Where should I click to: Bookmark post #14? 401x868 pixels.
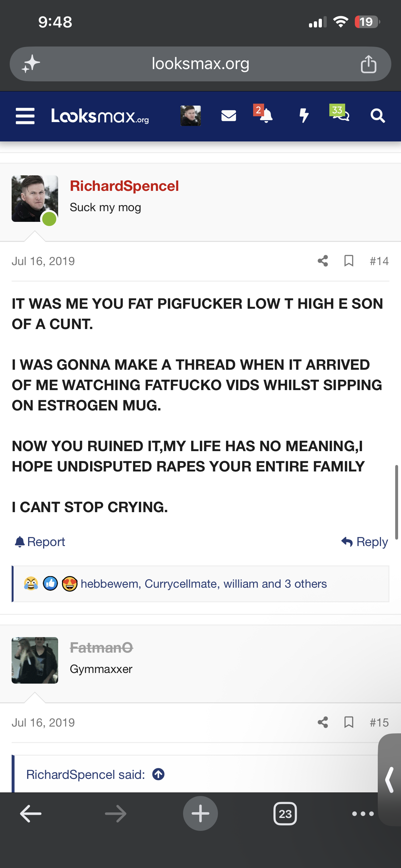(x=349, y=261)
